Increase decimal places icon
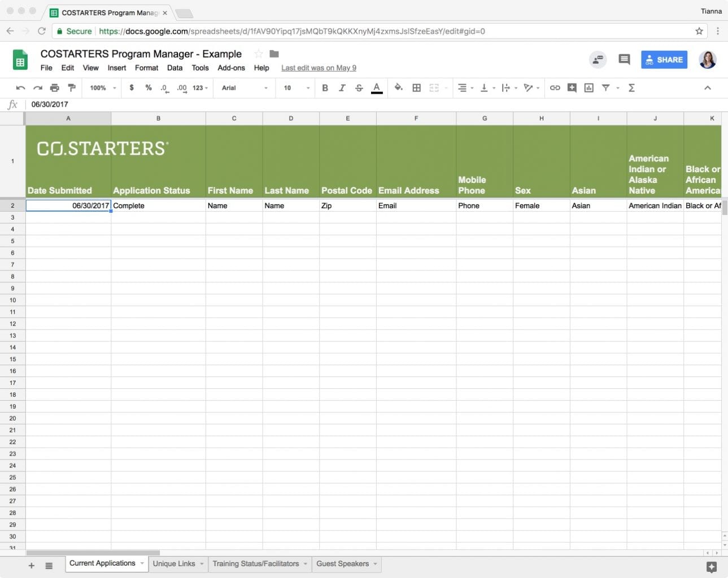Viewport: 728px width, 578px height. (181, 88)
